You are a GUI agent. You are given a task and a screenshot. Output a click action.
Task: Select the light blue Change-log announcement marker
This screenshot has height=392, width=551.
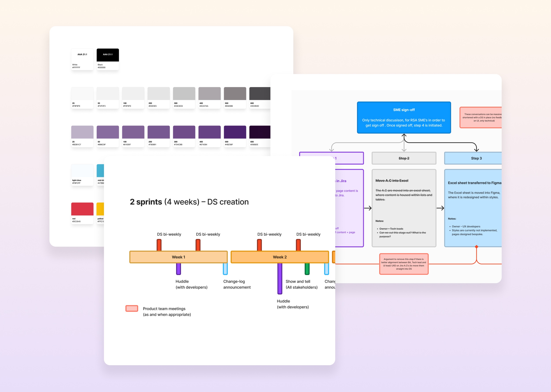point(225,269)
